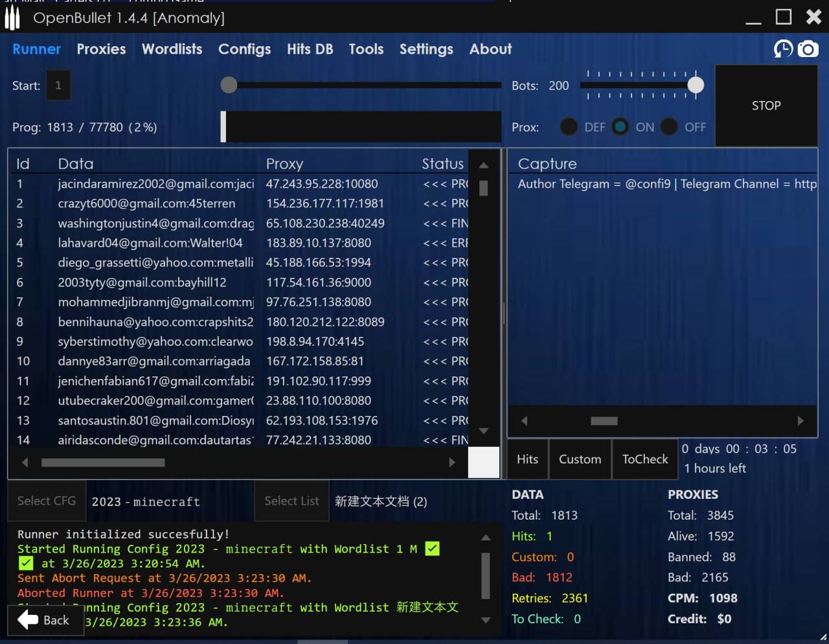This screenshot has width=829, height=644.
Task: Click the CPM value 1098
Action: [x=723, y=598]
